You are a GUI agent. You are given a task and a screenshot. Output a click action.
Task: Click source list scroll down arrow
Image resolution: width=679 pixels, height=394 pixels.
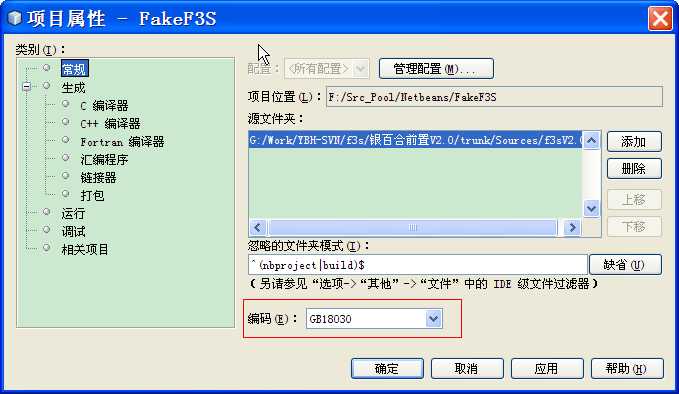[591, 209]
